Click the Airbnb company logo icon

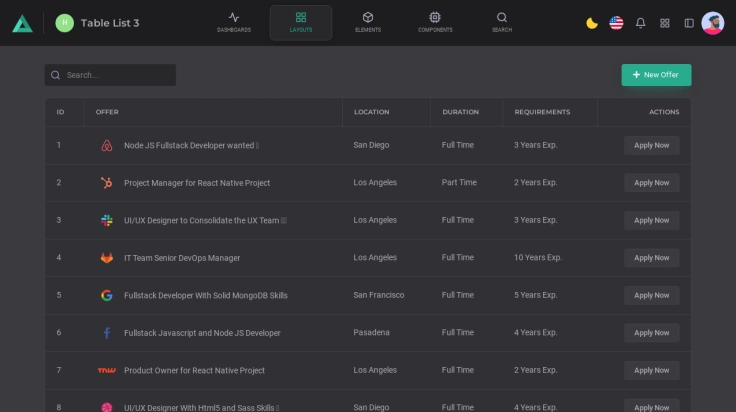[107, 146]
